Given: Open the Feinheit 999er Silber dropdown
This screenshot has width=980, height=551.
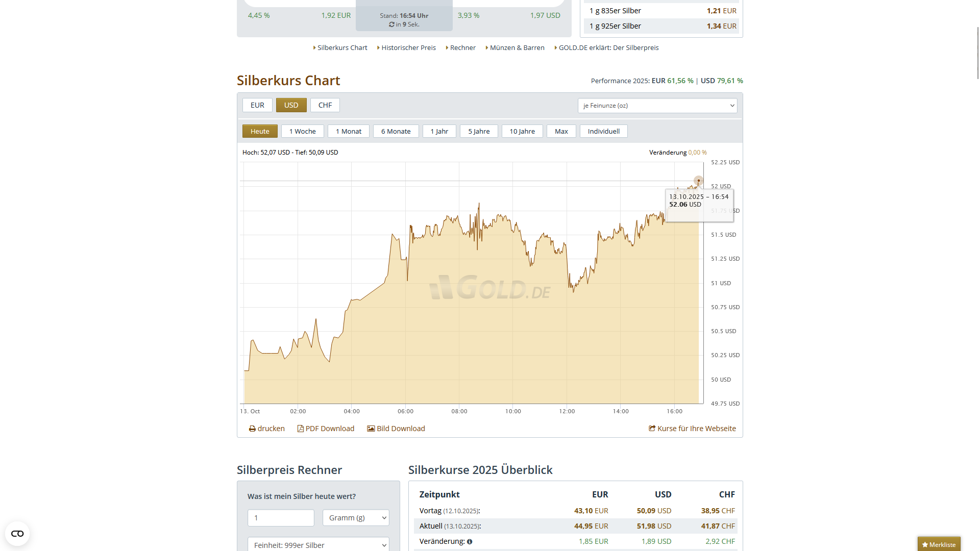Looking at the screenshot, I should [318, 545].
